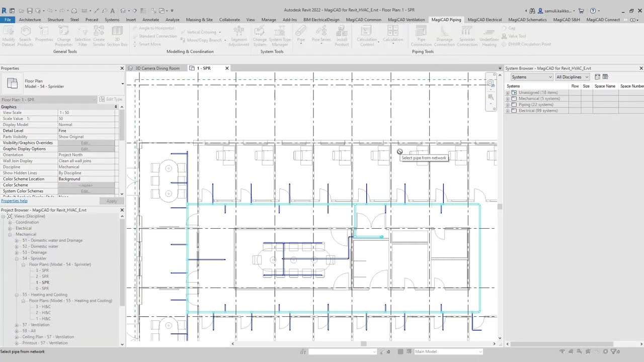Click the Drainage Connection tool
This screenshot has width=644, height=362.
click(x=444, y=36)
